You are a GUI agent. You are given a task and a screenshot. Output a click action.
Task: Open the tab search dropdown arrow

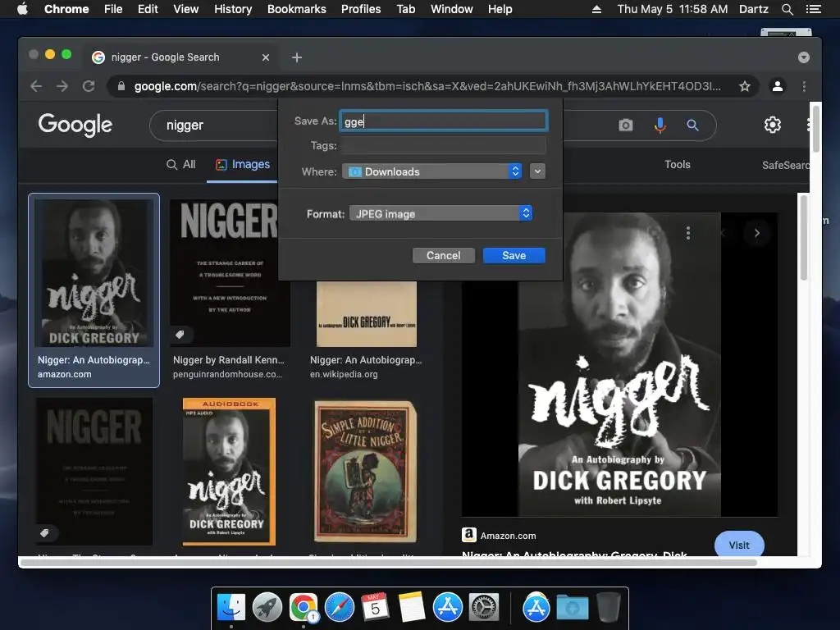click(804, 57)
